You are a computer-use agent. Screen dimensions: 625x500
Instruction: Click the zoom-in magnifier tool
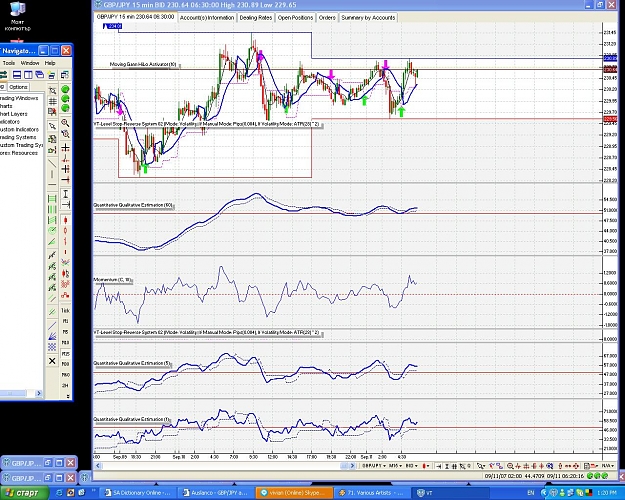coord(65,123)
